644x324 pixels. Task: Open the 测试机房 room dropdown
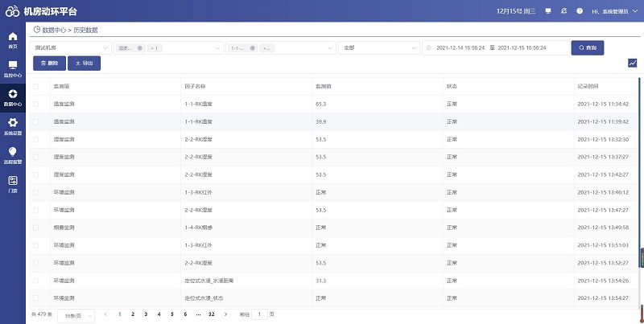[x=71, y=48]
